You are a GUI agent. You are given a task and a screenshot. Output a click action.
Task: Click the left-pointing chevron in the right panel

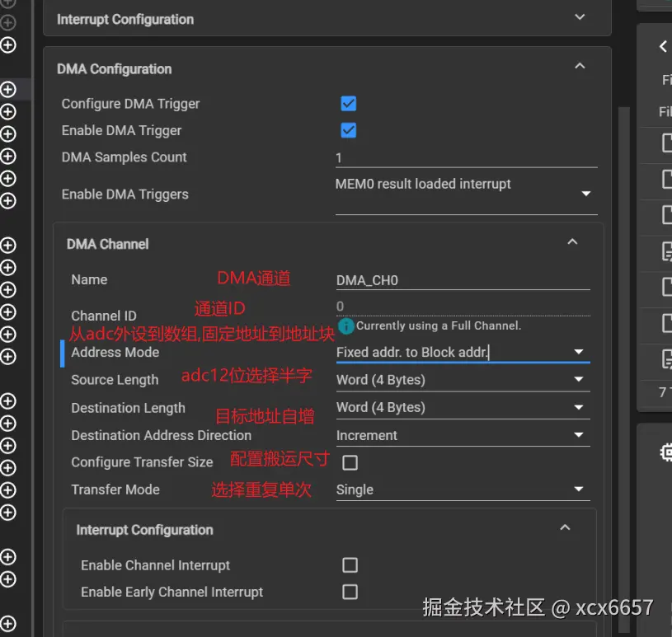663,46
